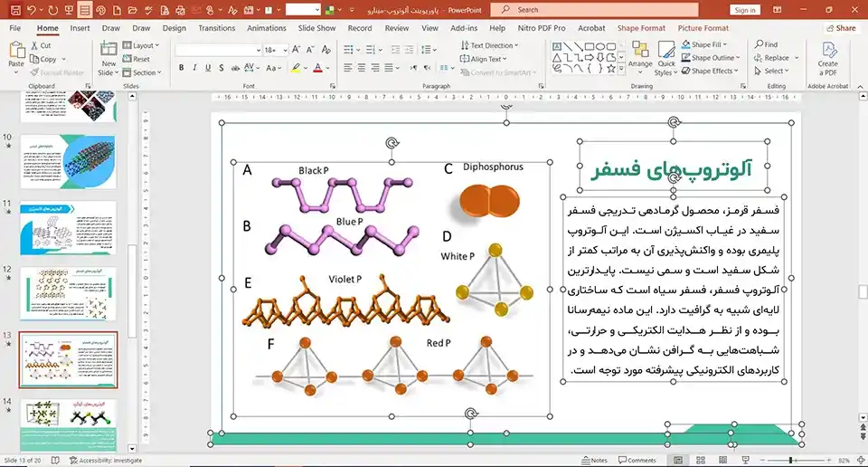Click Create a PDF in Adobe Acrobat group

click(827, 59)
